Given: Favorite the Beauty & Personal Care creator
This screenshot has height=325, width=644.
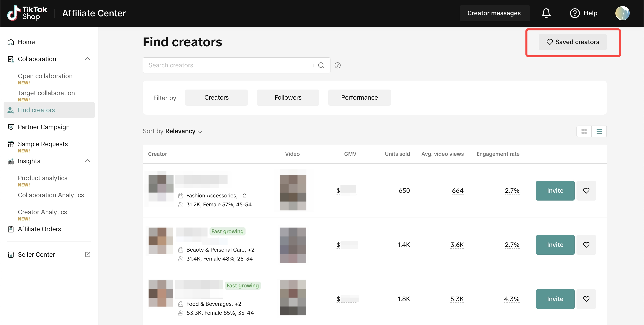Looking at the screenshot, I should (586, 245).
